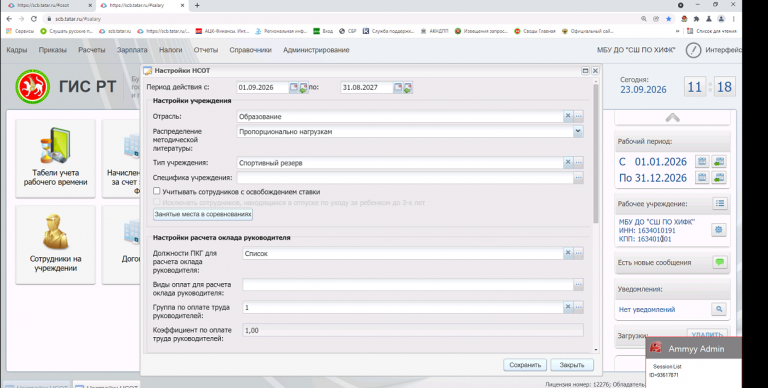
Task: Open institution settings gear icon
Action: point(719,229)
